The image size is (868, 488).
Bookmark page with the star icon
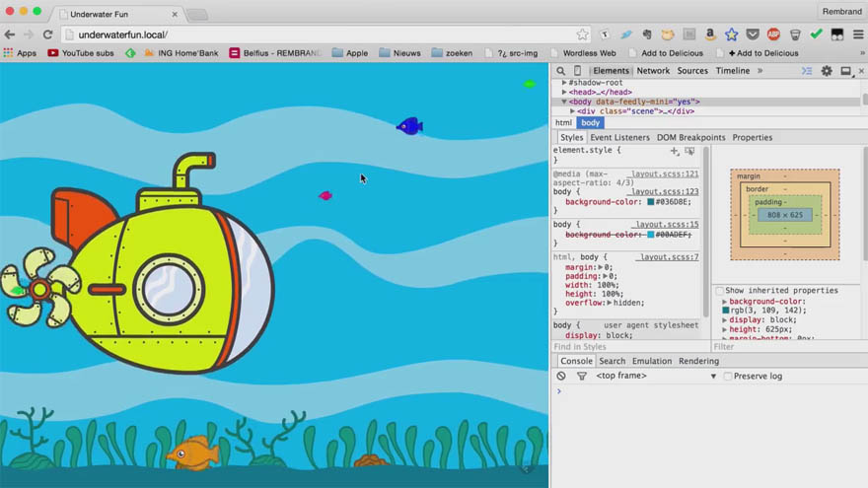(x=582, y=35)
